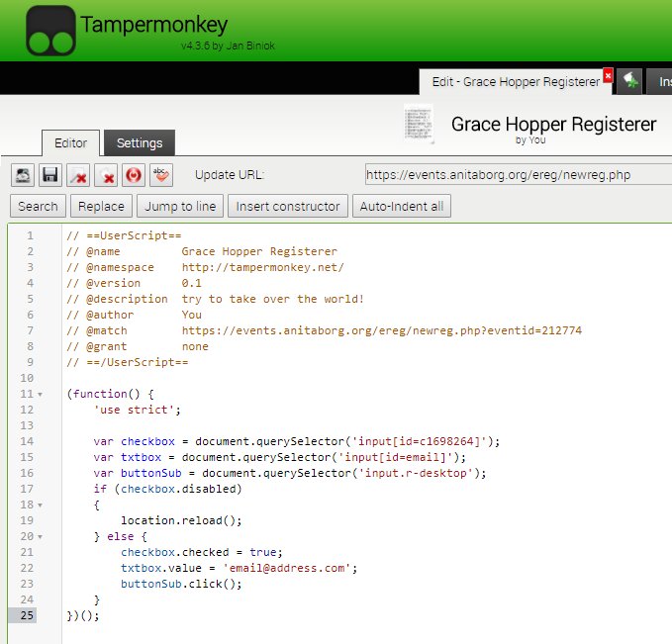Click the new script tab icon with green plus
The height and width of the screenshot is (644, 672).
click(x=629, y=81)
